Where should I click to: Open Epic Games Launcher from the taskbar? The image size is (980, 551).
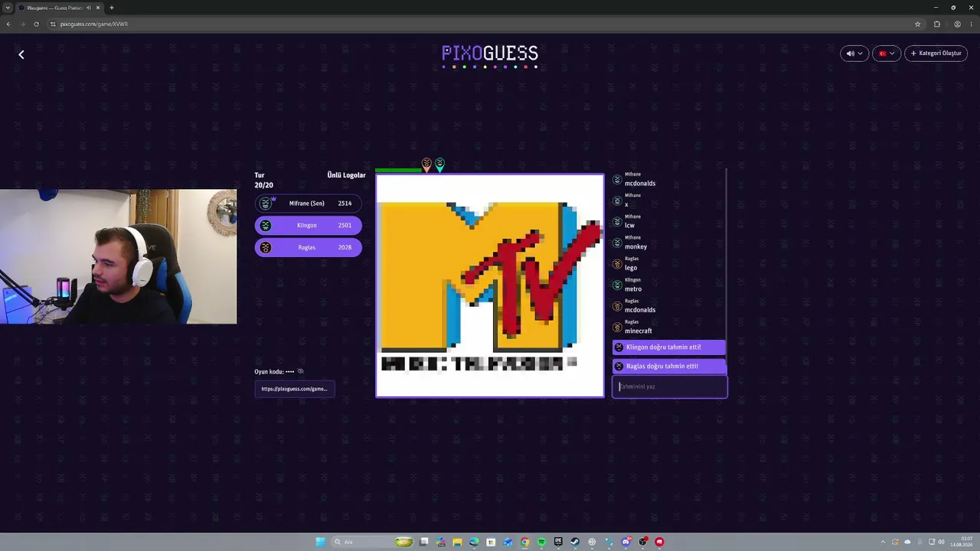558,542
